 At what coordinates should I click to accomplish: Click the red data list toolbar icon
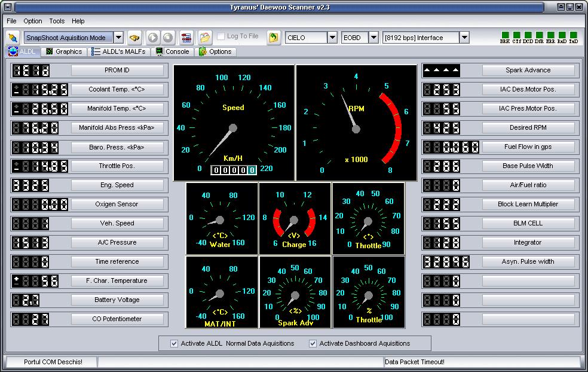tap(186, 38)
